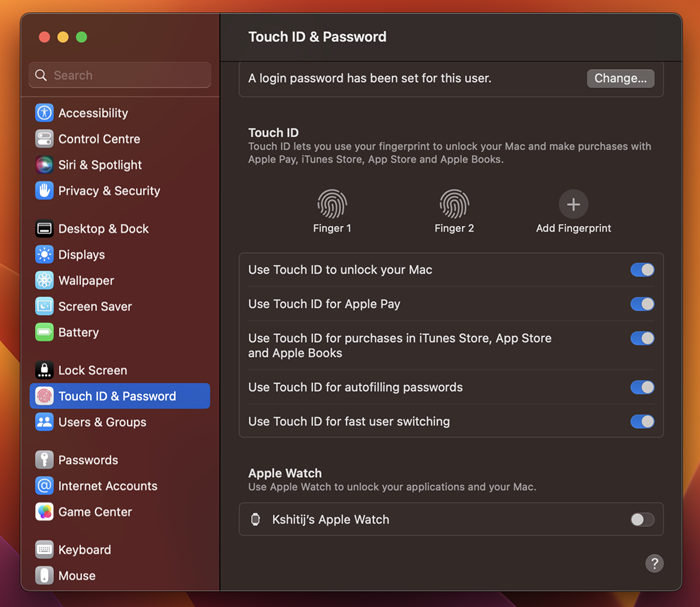The height and width of the screenshot is (607, 700).
Task: Focus the Search field in the sidebar
Action: coord(120,75)
